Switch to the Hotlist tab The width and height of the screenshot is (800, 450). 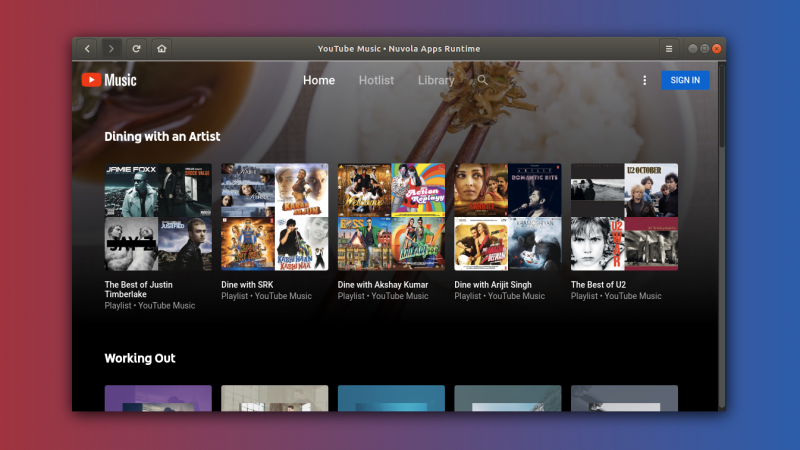point(376,80)
